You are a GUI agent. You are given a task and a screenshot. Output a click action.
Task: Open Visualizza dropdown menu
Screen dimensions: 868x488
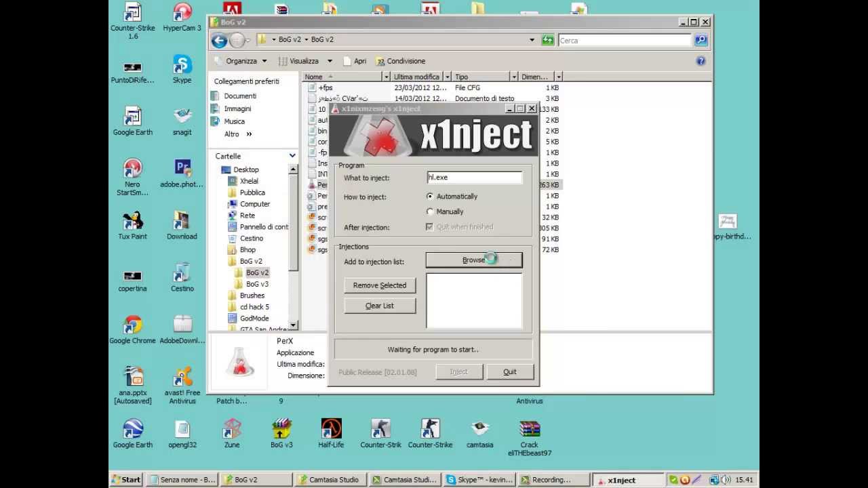tap(305, 61)
